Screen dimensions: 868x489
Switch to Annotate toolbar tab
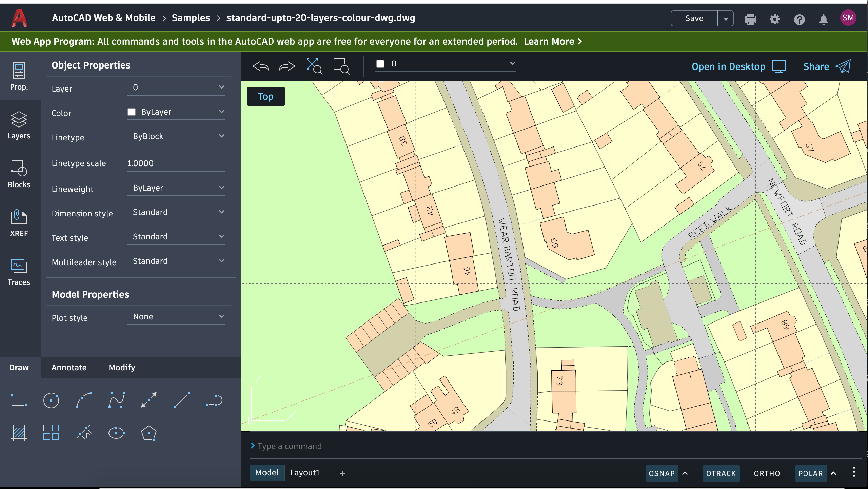click(x=68, y=367)
